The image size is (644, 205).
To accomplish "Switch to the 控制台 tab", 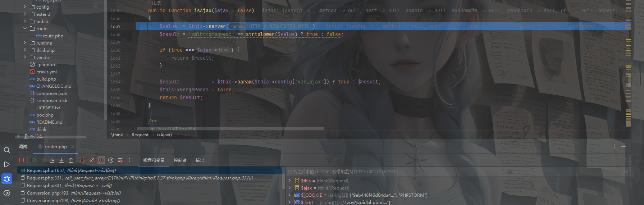I will pos(180,160).
